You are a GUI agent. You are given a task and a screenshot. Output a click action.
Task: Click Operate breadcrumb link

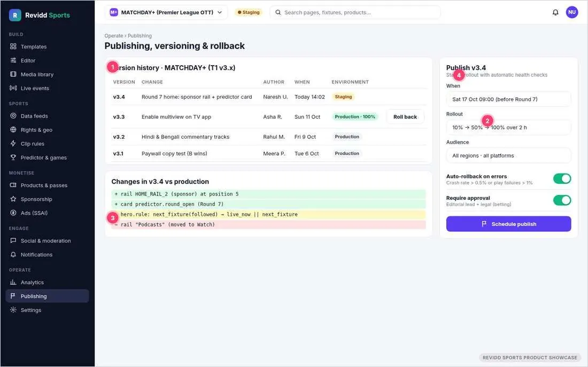(114, 36)
